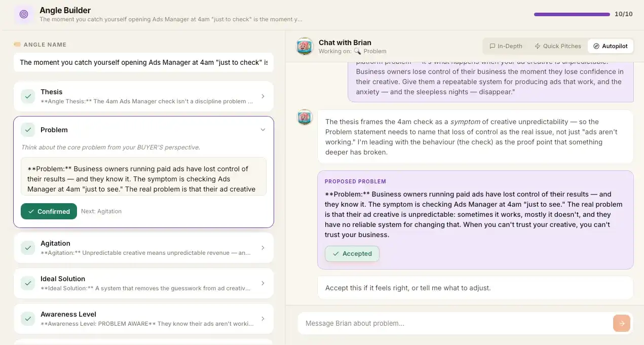Toggle the Agitation step checkmark
The image size is (644, 345).
(x=28, y=248)
